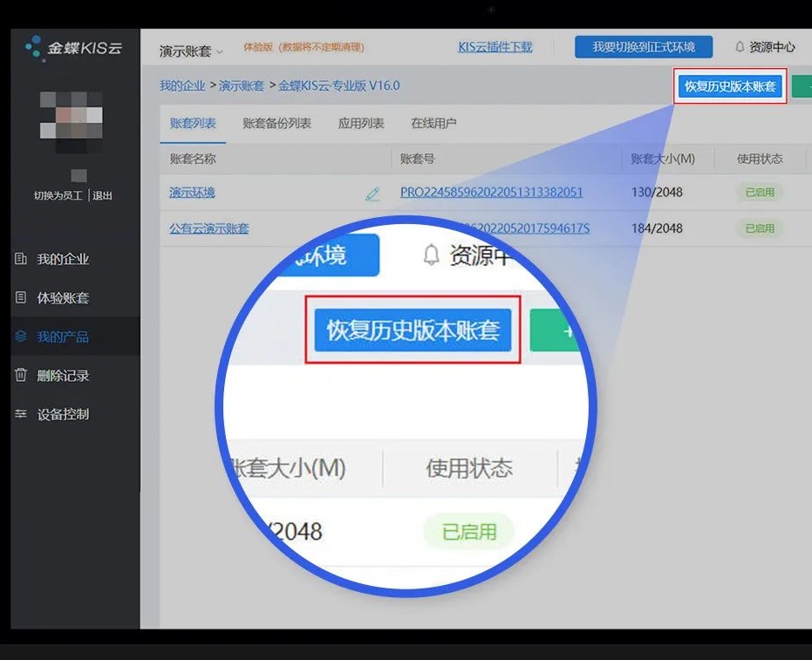Open the 体验账套 sidebar icon

pos(21,297)
